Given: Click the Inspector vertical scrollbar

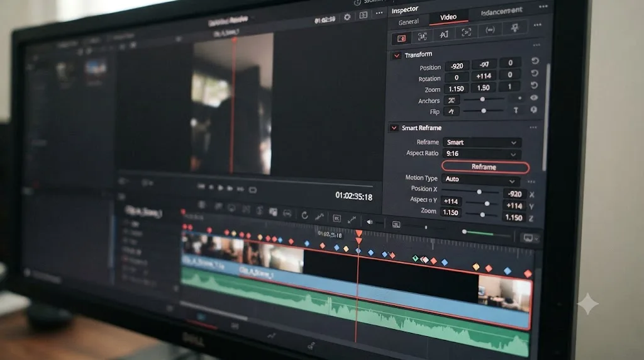Looking at the screenshot, I should click(x=547, y=117).
